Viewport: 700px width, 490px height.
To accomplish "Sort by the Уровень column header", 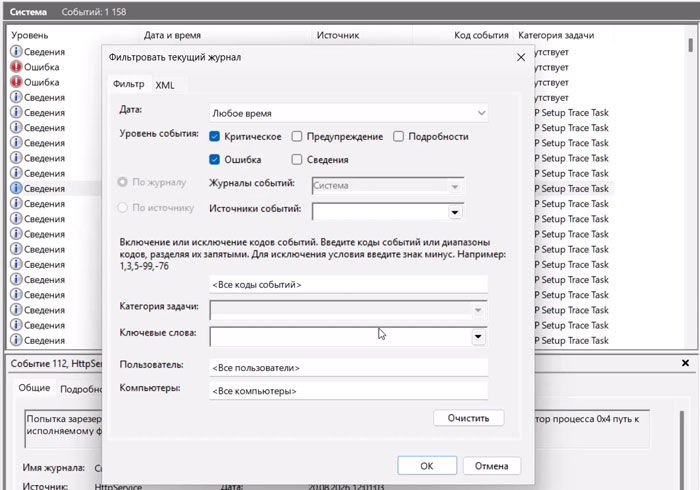I will tap(29, 35).
